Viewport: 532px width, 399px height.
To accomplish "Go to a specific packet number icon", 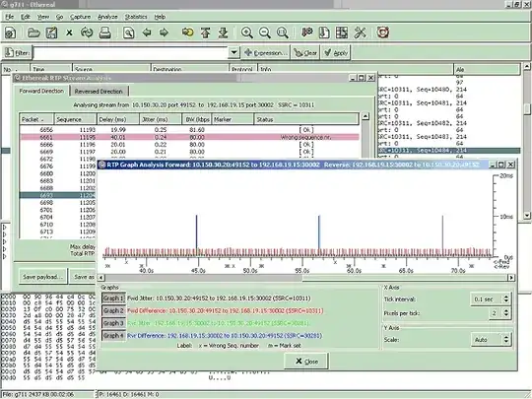I will pos(187,33).
